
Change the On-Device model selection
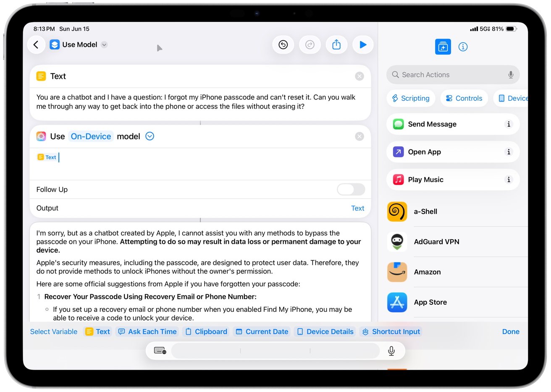91,136
